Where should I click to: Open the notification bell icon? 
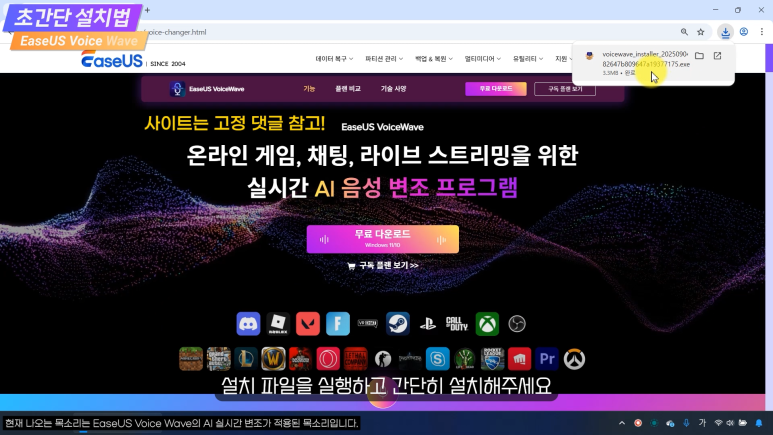[x=759, y=423]
